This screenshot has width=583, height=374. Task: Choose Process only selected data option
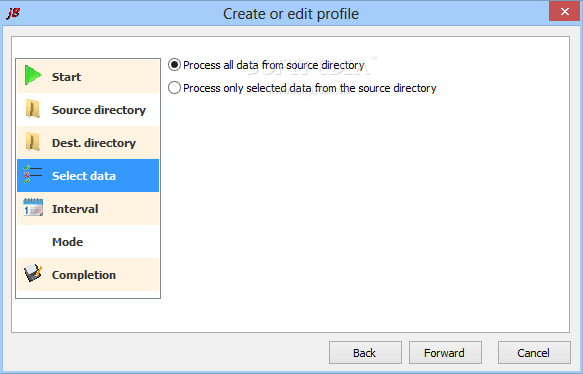point(174,88)
